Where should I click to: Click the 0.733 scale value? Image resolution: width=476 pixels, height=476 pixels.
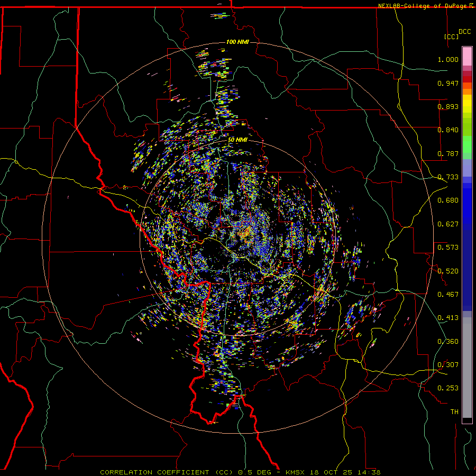point(448,177)
